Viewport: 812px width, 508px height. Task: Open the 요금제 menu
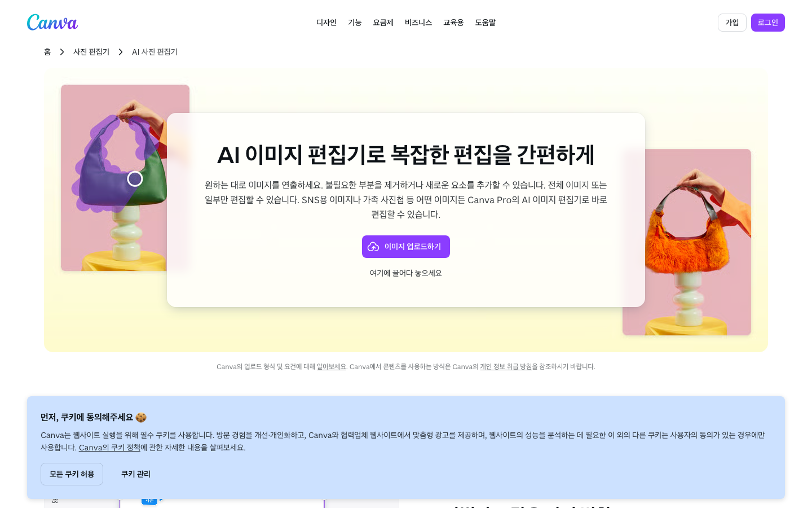coord(383,23)
